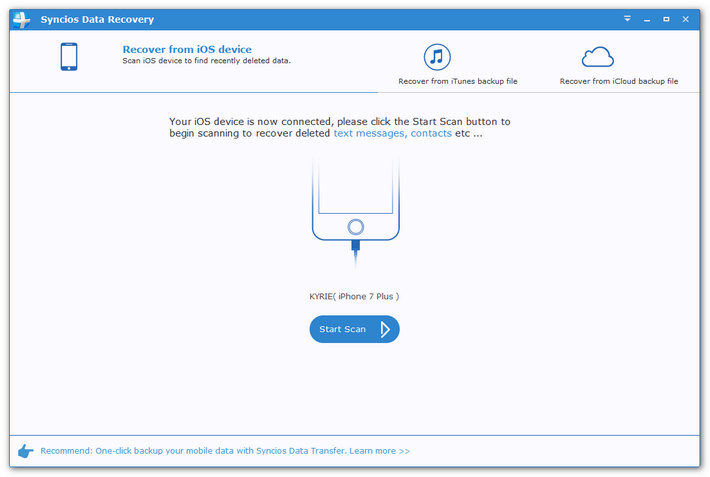Click the contacts link
The image size is (710, 477).
(x=431, y=133)
